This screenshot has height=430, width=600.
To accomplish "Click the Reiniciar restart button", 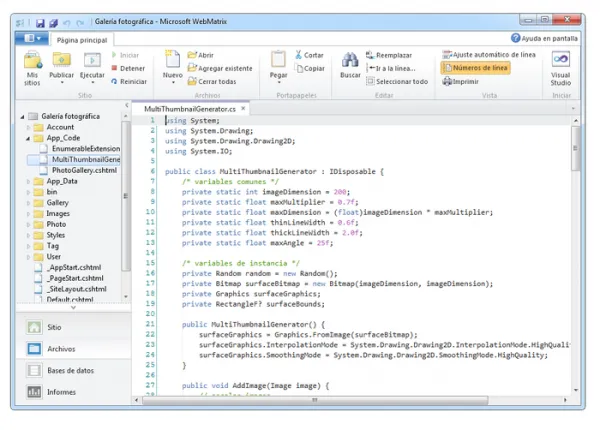I will point(129,81).
